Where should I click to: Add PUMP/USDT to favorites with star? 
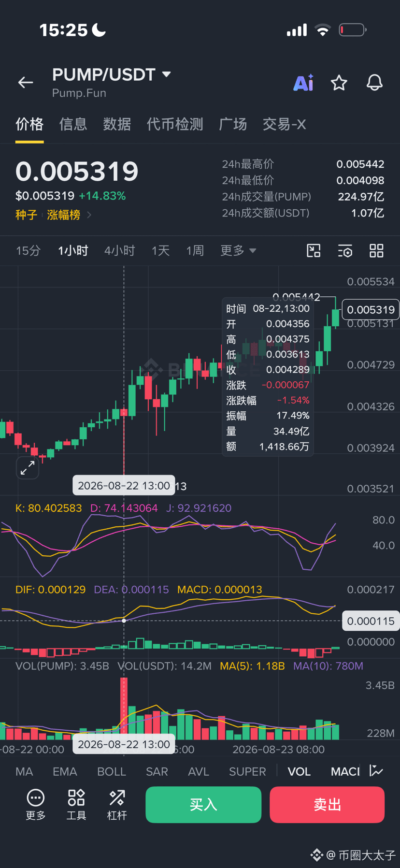click(339, 83)
